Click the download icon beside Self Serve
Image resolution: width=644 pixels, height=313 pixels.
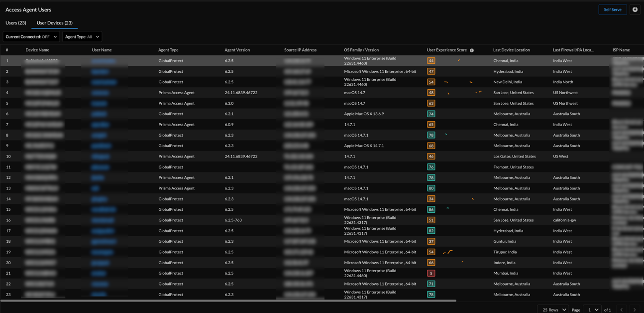click(x=635, y=9)
